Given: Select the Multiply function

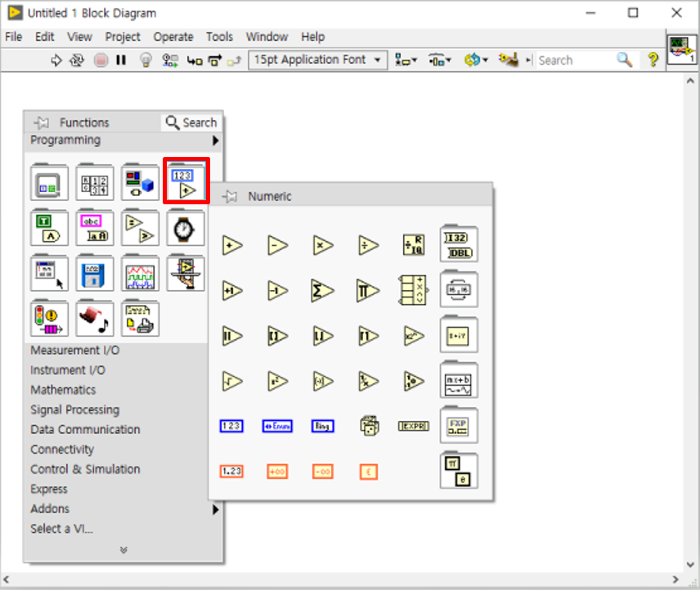Looking at the screenshot, I should point(323,245).
